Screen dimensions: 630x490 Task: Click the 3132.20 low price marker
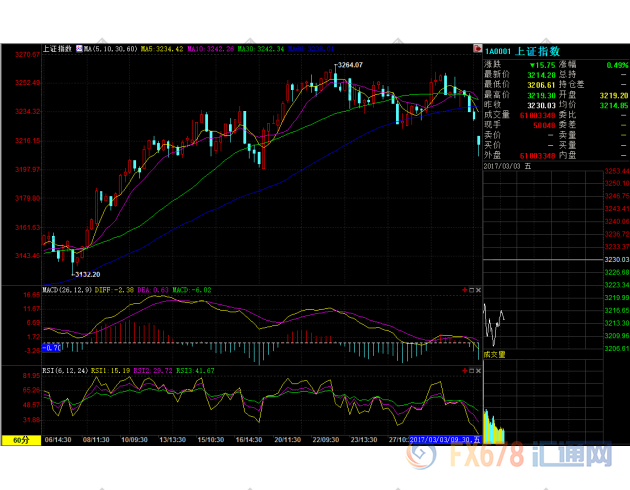(x=86, y=273)
